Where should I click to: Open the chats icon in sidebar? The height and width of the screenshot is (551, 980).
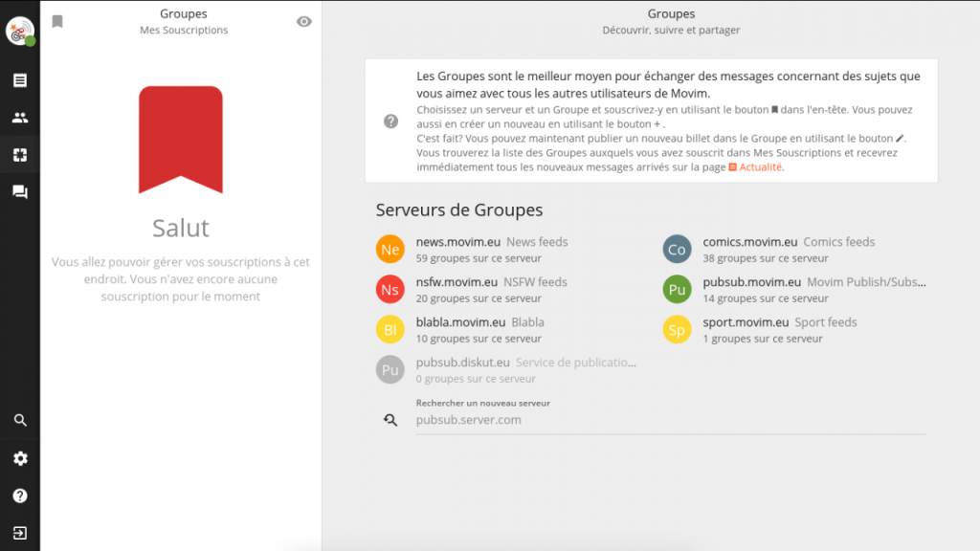pyautogui.click(x=20, y=191)
